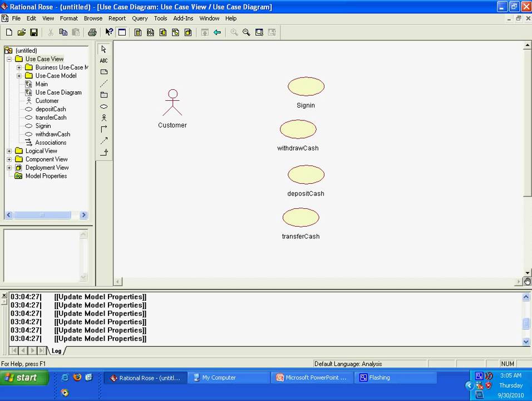Screen dimensions: 532x401
Task: Expand the Logical View node
Action: tap(9, 151)
